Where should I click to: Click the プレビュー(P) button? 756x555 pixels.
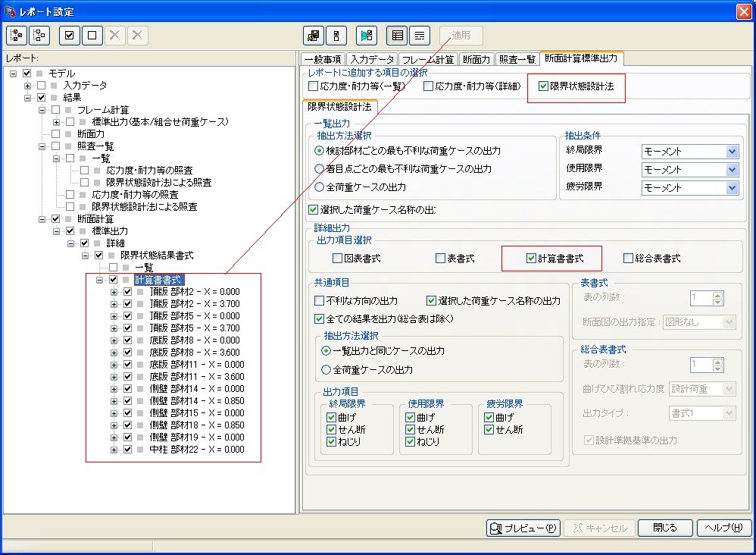(x=523, y=528)
